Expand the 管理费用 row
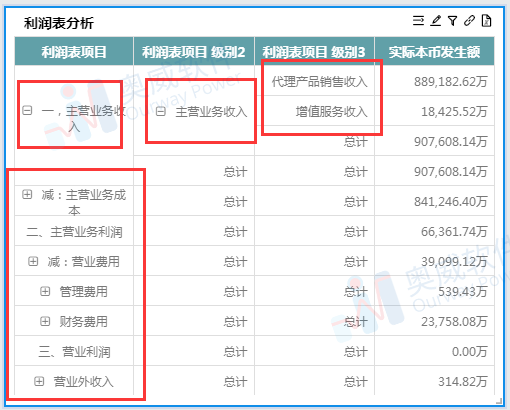The height and width of the screenshot is (410, 510). (x=45, y=291)
